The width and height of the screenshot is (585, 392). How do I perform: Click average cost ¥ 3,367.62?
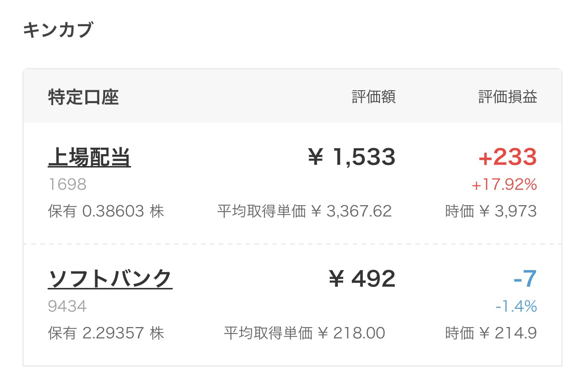click(x=305, y=212)
